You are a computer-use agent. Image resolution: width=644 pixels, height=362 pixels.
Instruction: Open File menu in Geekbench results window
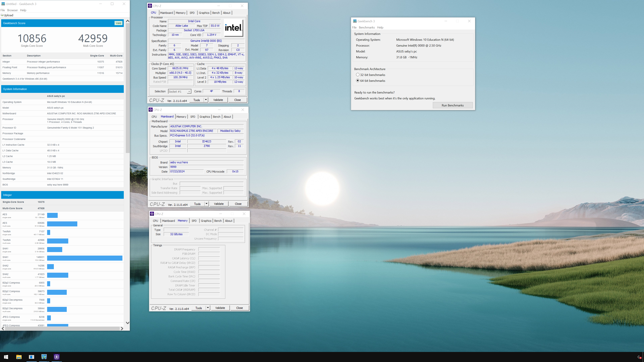click(3, 10)
